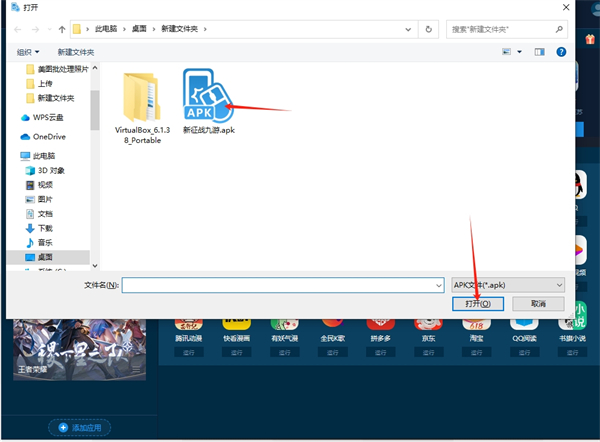Click run button under 淘宝
This screenshot has width=600, height=442.
(x=476, y=352)
